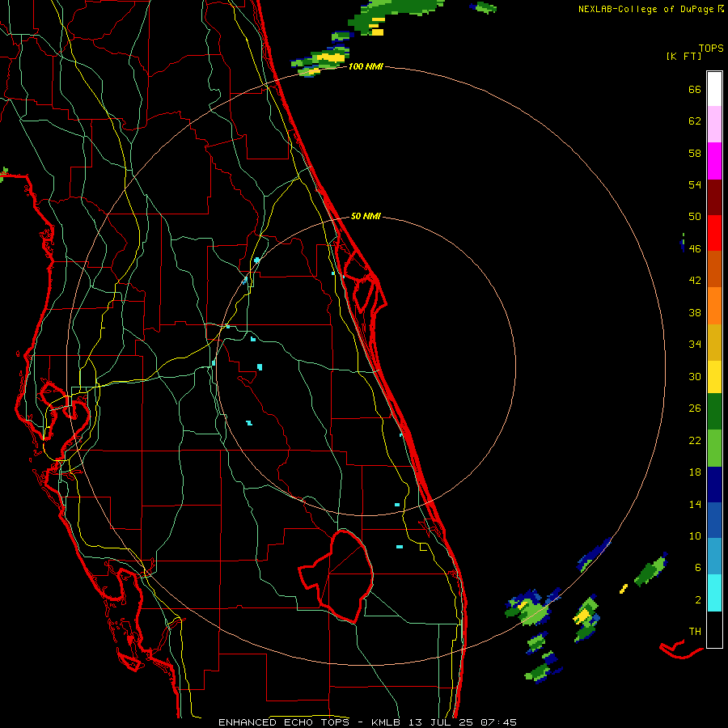This screenshot has width=728, height=728.
Task: Click the light pink legend swatch
Action: point(714,125)
